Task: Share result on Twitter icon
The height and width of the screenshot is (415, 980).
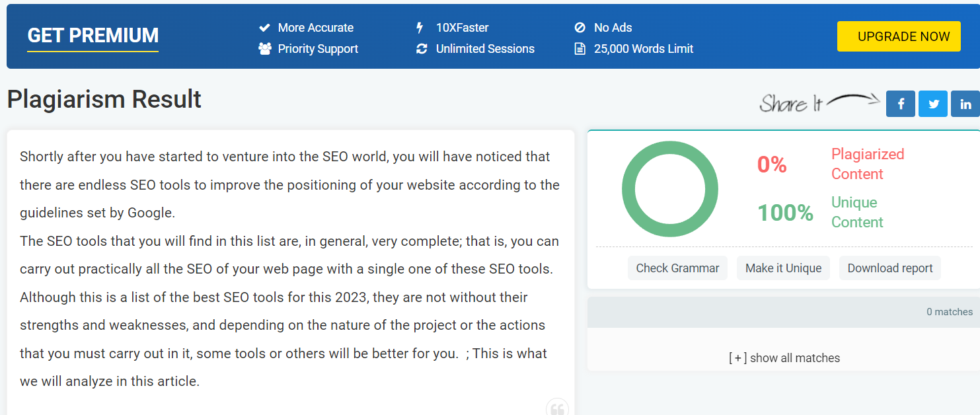Action: (933, 104)
